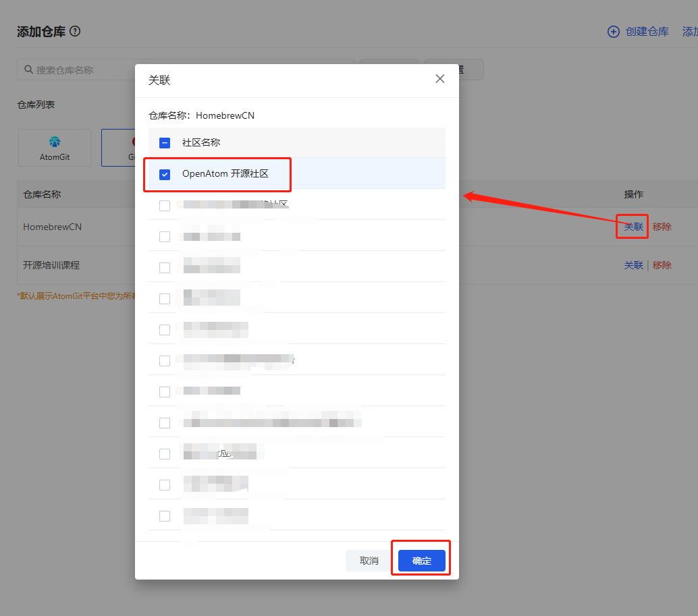Click 移除 in the HomebrewCN row

click(662, 227)
